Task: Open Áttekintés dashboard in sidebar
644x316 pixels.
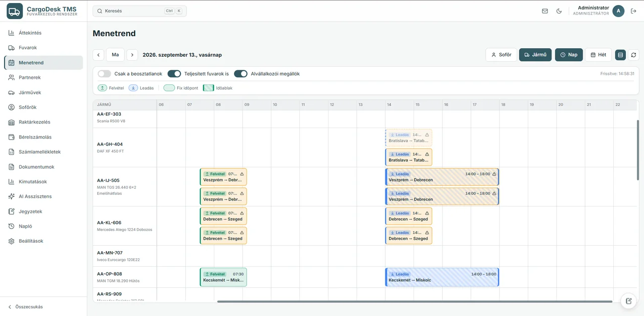Action: tap(43, 33)
